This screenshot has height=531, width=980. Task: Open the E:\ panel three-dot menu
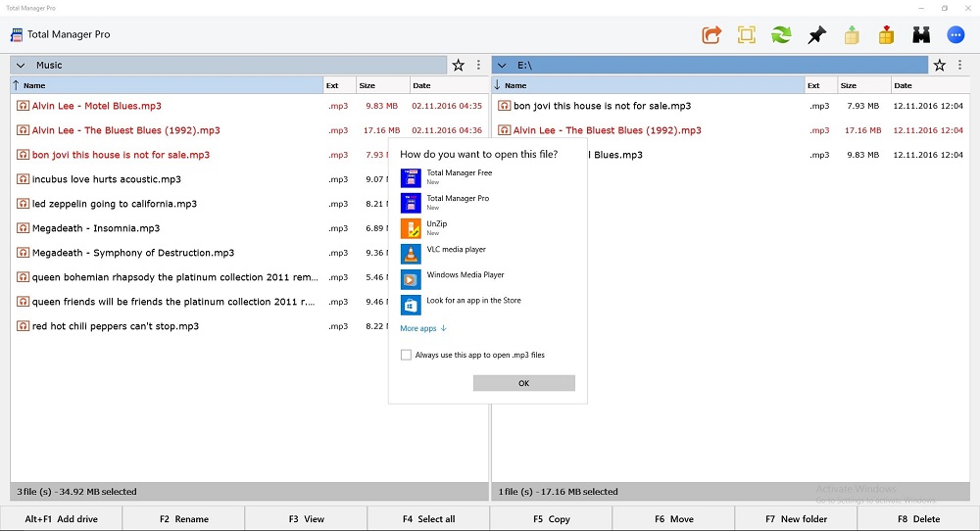[960, 65]
